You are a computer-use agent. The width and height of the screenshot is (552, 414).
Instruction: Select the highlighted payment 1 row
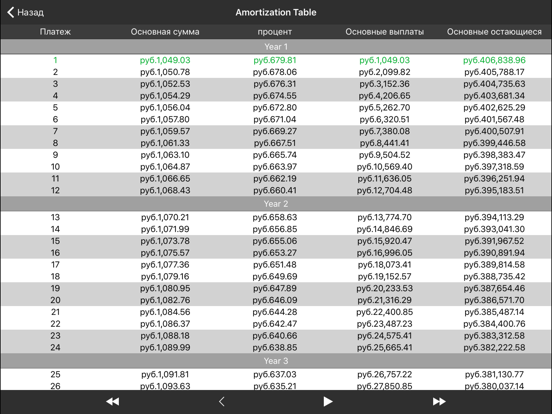click(276, 60)
